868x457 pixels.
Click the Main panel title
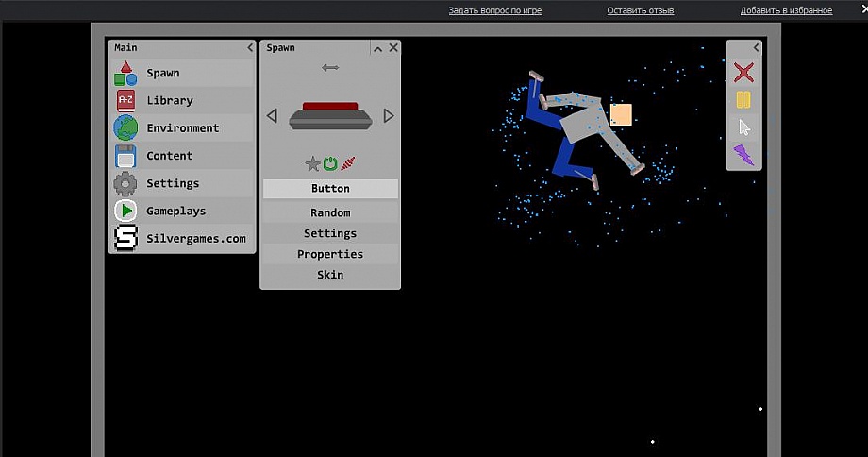pos(125,47)
